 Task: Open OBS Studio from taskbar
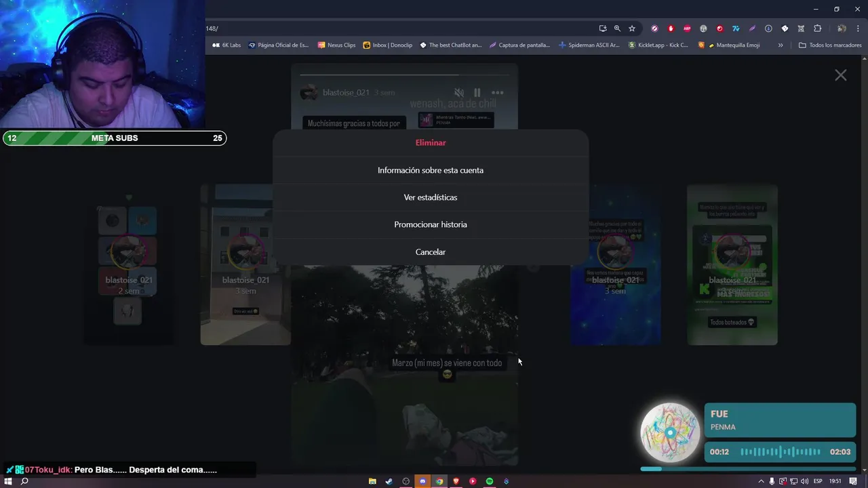click(x=406, y=481)
